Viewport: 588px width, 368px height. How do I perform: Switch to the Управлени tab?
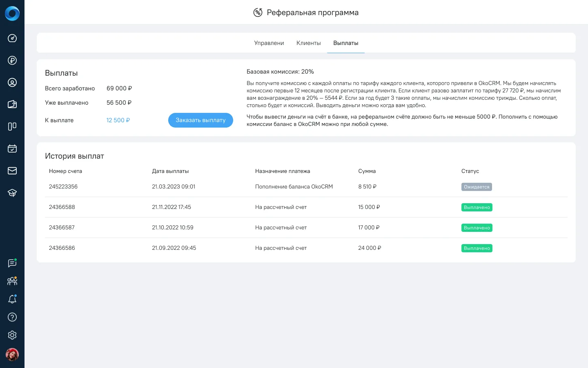click(269, 43)
